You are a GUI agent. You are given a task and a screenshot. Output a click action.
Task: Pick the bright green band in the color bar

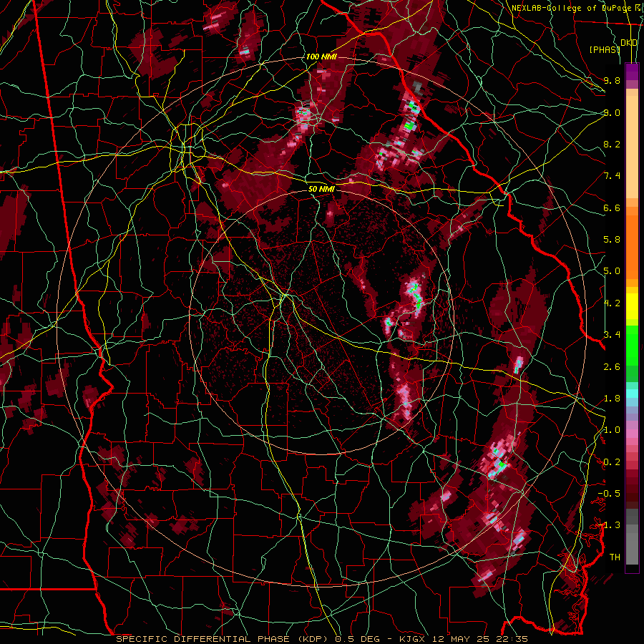tap(632, 345)
